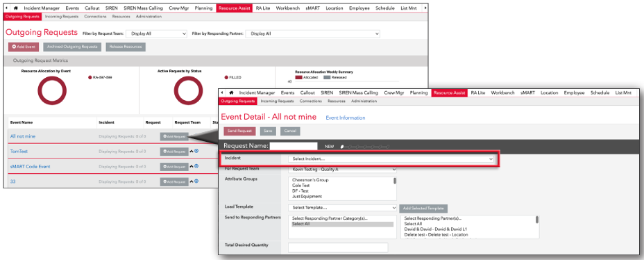Image resolution: width=644 pixels, height=260 pixels.
Task: Toggle Released legend swatch in weekly summary
Action: tap(327, 77)
